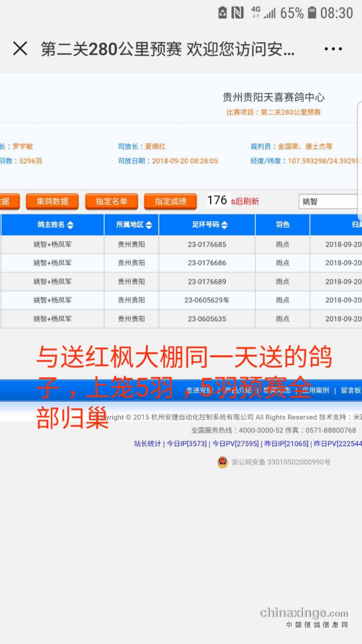Close the webview with the X icon

(x=20, y=49)
